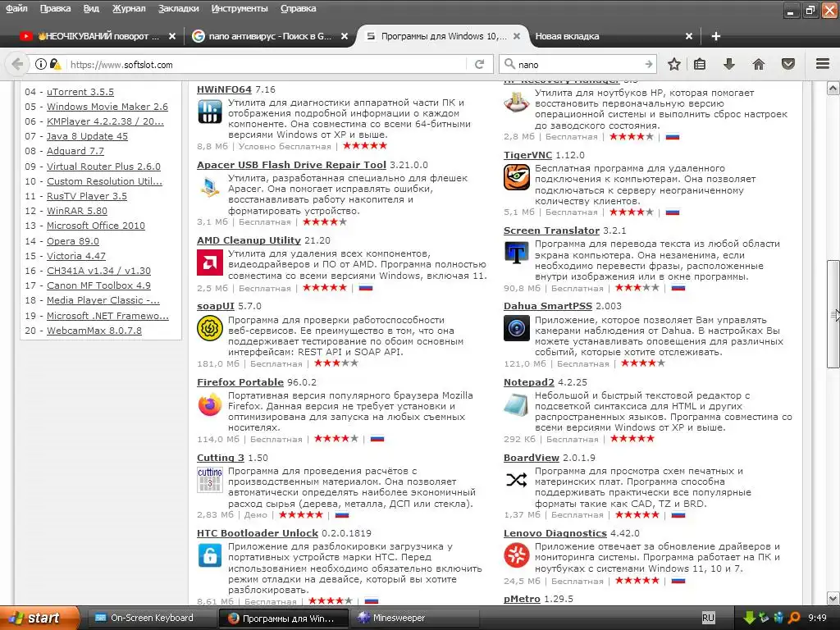
Task: Open the Screen Translator link
Action: [551, 231]
